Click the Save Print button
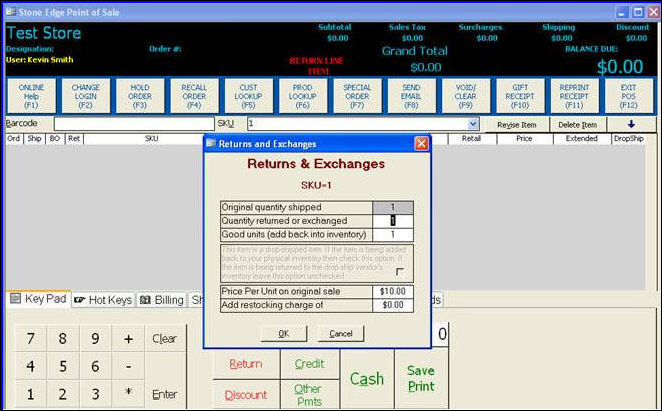 click(421, 379)
